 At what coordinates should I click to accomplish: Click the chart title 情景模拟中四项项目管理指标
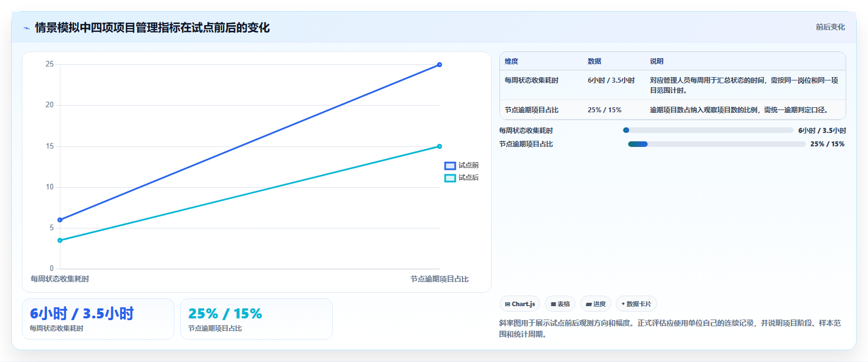pyautogui.click(x=152, y=28)
